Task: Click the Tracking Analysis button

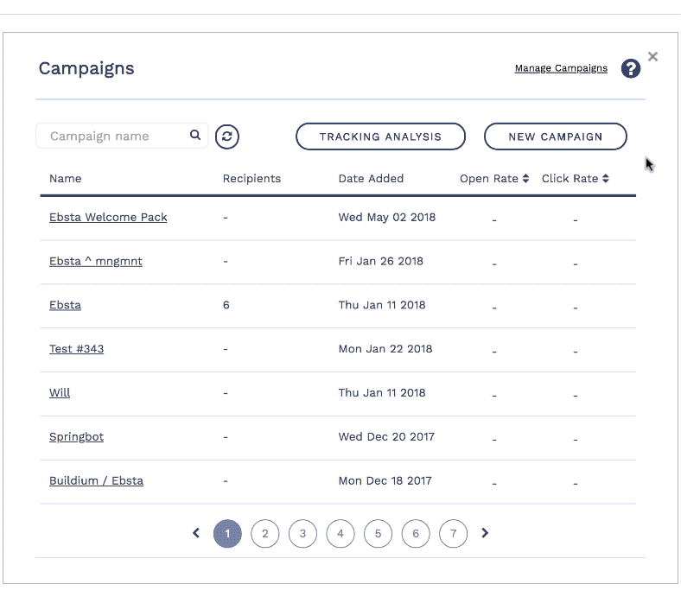Action: tap(380, 137)
